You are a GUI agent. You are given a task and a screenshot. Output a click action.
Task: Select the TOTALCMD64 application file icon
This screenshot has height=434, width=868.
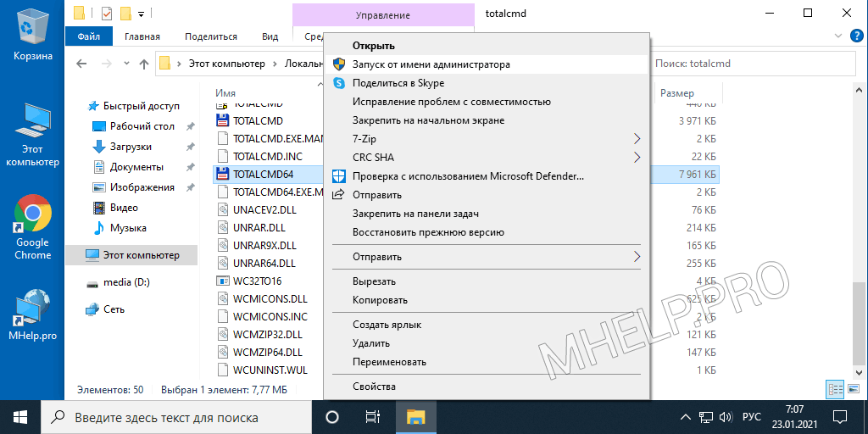[223, 175]
